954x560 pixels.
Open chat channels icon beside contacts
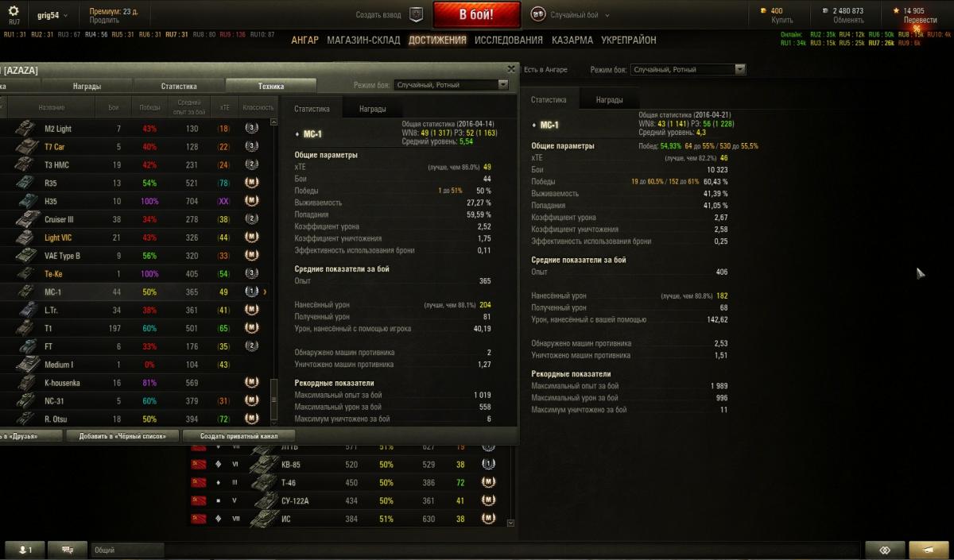point(68,549)
